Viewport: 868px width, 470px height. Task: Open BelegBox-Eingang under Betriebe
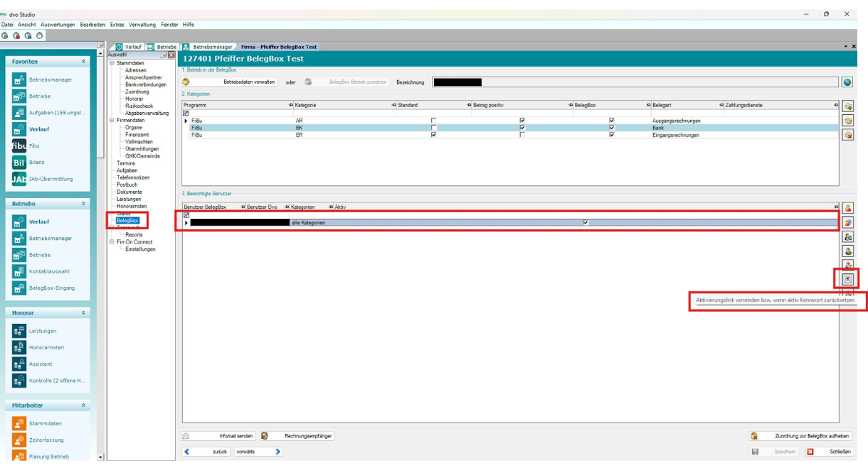tap(51, 289)
